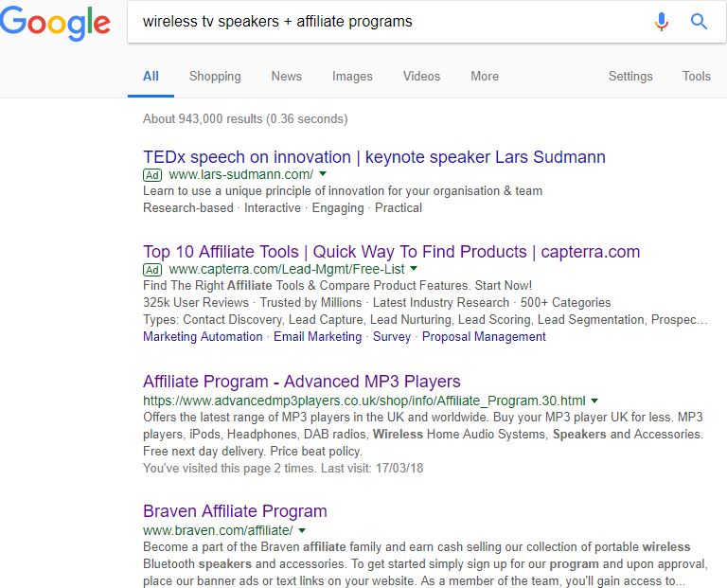Switch to the Shopping tab
Viewport: 727px width, 588px height.
coord(215,77)
